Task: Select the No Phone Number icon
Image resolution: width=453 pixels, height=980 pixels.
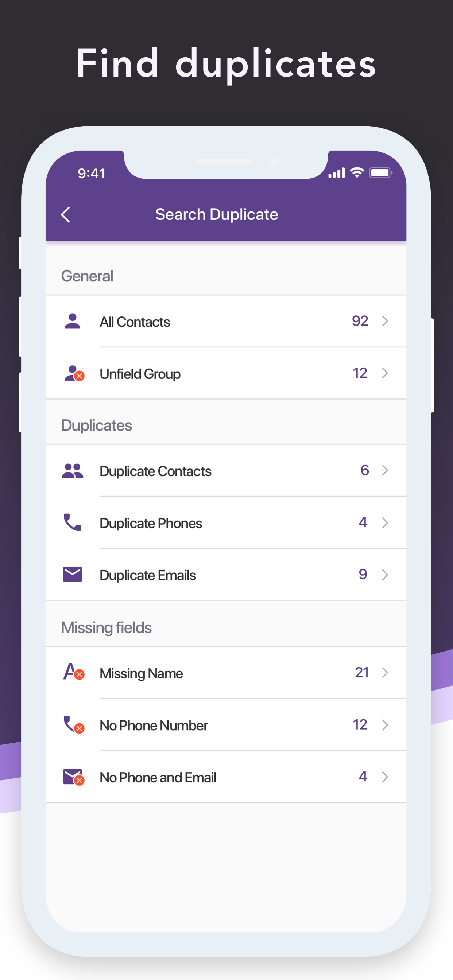Action: tap(72, 725)
